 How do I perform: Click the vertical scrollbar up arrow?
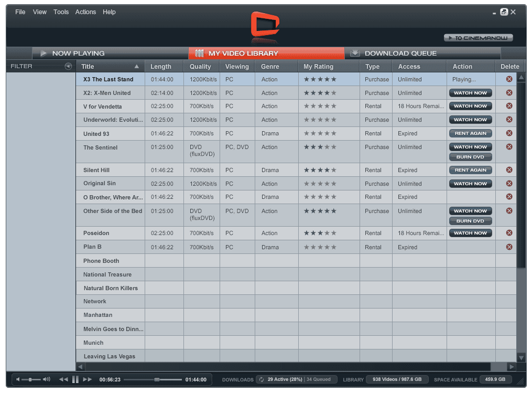pos(521,78)
